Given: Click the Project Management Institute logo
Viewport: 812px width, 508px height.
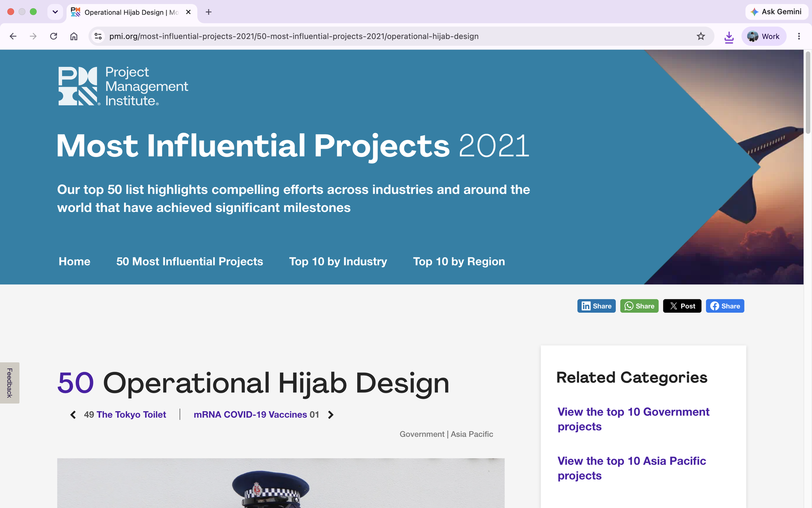Looking at the screenshot, I should tap(123, 86).
